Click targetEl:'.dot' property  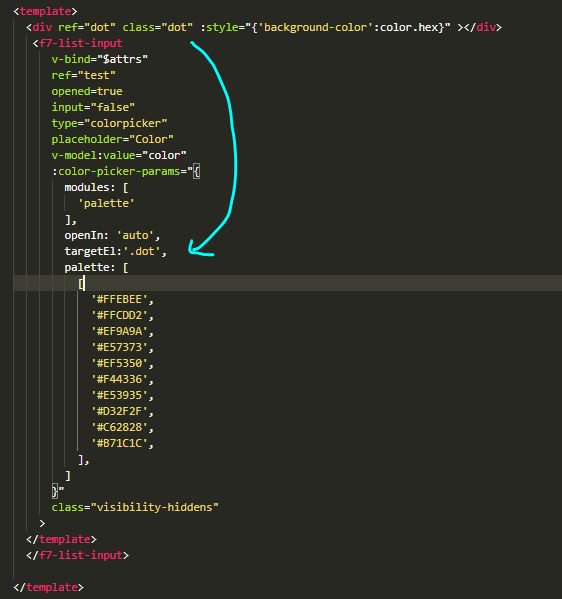(116, 251)
